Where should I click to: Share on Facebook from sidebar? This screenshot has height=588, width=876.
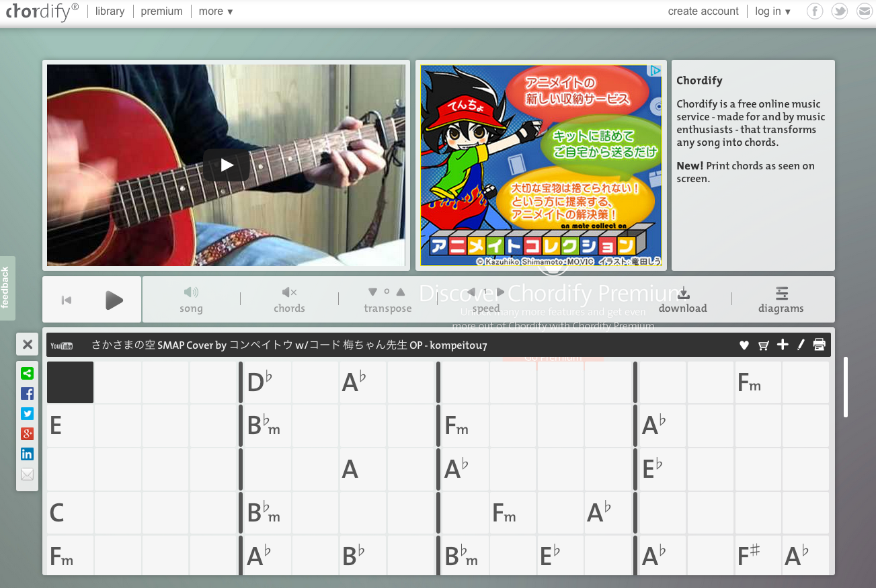coord(27,394)
